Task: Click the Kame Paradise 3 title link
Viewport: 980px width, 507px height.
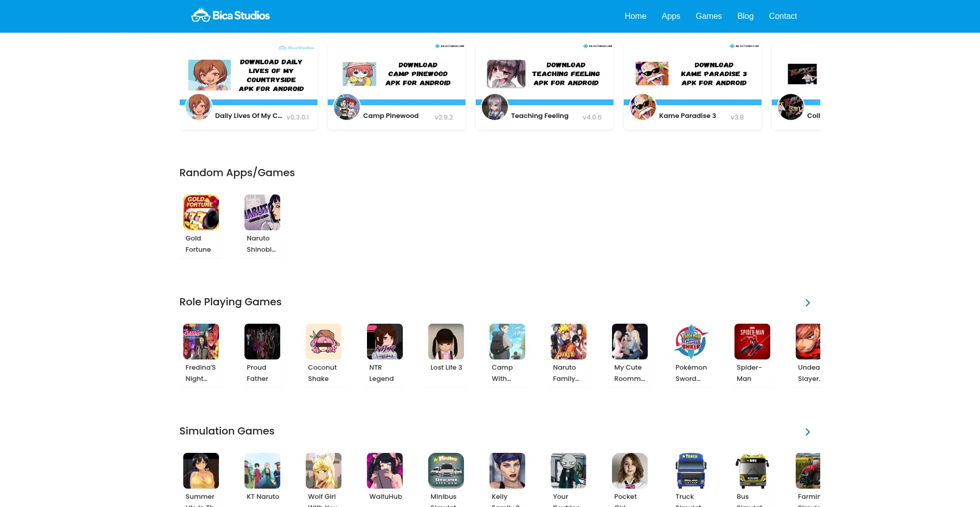Action: [x=688, y=116]
